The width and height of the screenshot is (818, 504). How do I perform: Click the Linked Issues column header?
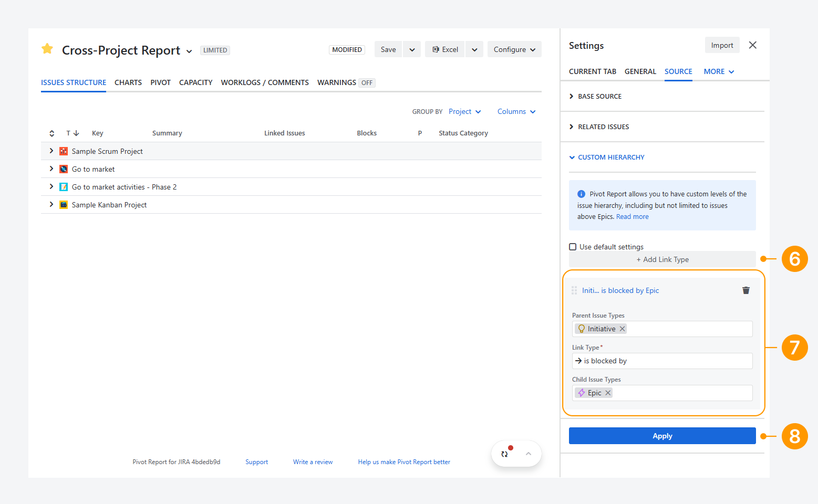coord(285,133)
